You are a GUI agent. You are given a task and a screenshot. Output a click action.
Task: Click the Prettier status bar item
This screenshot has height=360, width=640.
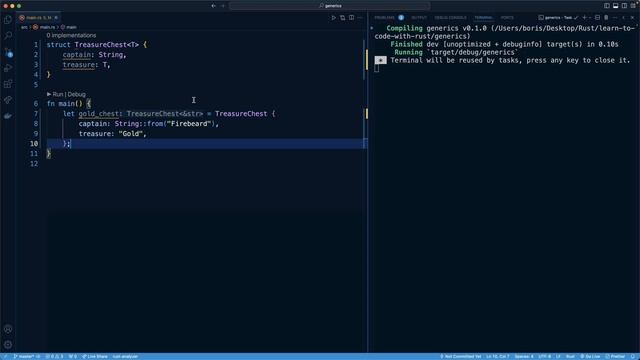[615, 356]
